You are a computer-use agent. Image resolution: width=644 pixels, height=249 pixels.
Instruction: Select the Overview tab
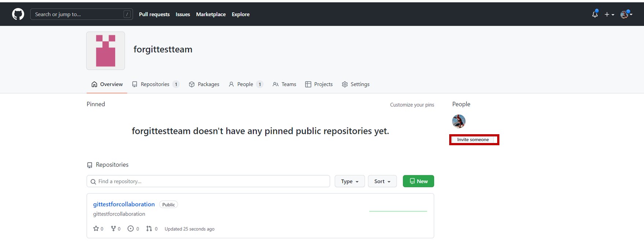coord(107,84)
